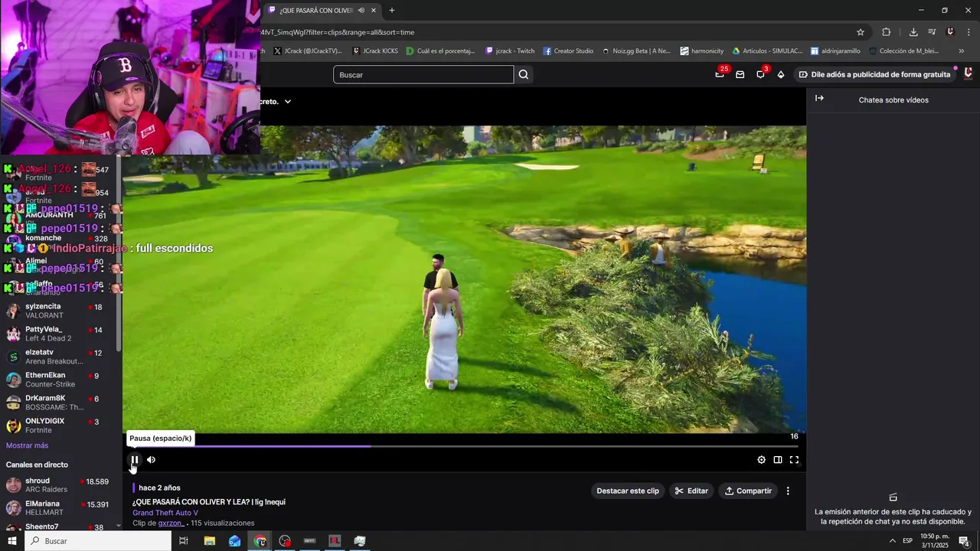Close the ¿QUE PASARÁ CON OLIVER tab
The width and height of the screenshot is (980, 551).
click(x=373, y=11)
